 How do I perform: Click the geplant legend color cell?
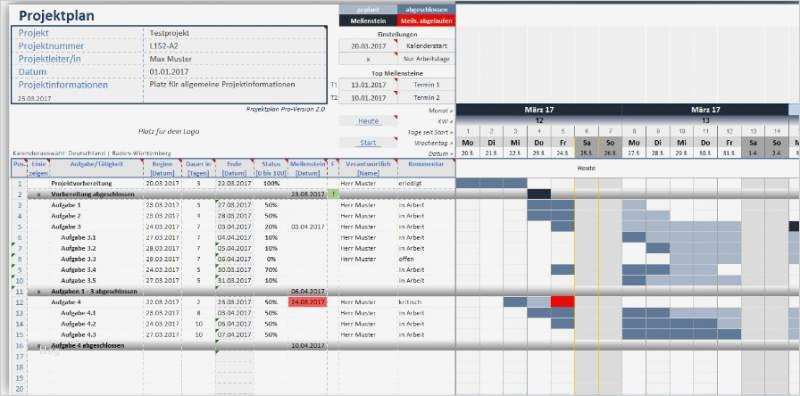(368, 9)
